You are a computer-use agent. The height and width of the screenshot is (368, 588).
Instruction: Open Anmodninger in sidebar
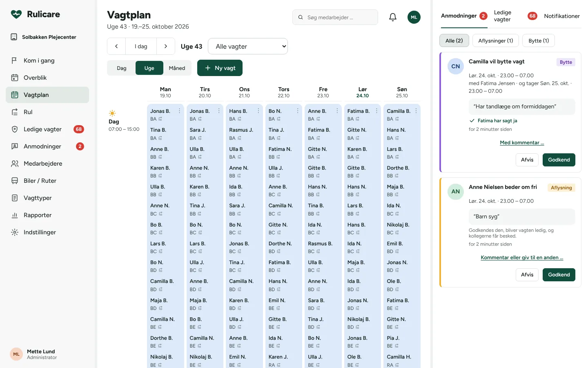click(47, 146)
